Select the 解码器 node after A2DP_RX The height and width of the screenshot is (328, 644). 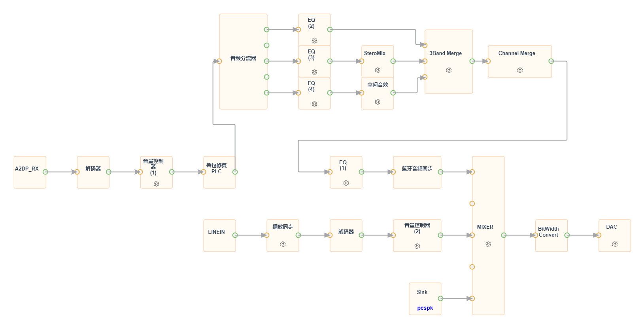tap(93, 172)
